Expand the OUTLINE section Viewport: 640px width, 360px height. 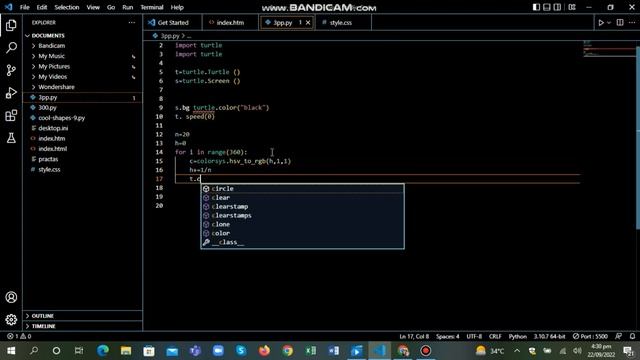tap(83, 316)
